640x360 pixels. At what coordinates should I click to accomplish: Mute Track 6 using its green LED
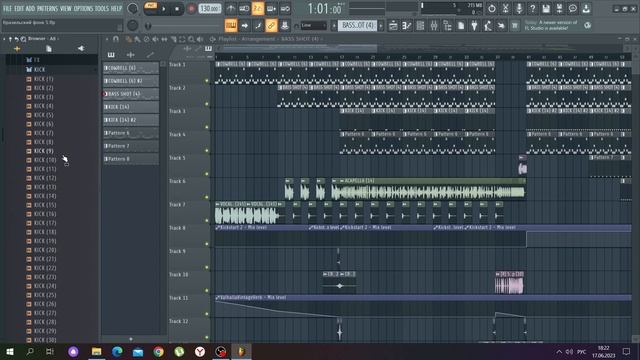[x=207, y=197]
